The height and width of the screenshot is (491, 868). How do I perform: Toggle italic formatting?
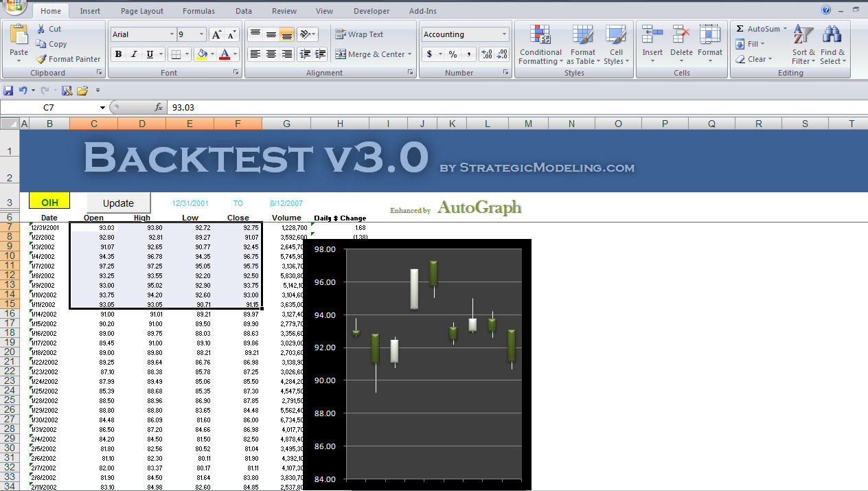(x=134, y=54)
